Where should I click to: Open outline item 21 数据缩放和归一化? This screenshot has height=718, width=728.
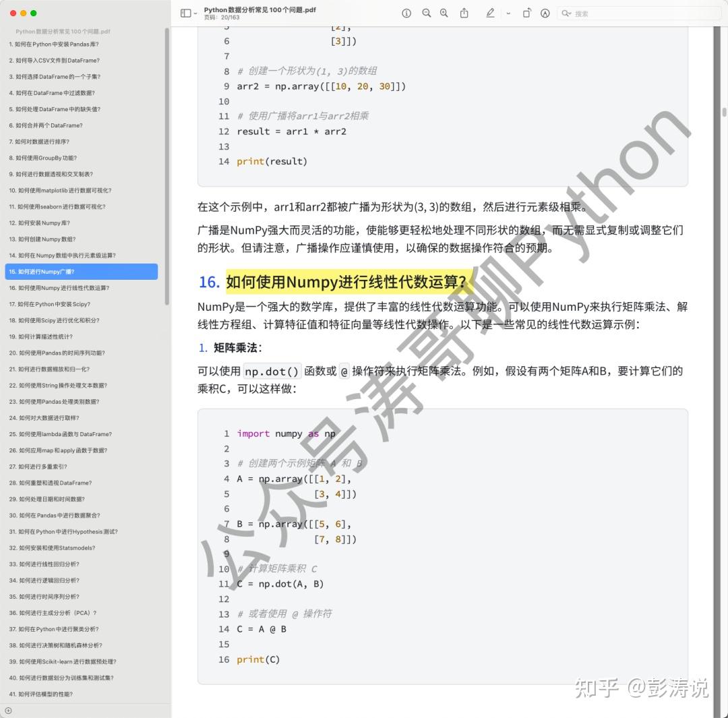[49, 369]
